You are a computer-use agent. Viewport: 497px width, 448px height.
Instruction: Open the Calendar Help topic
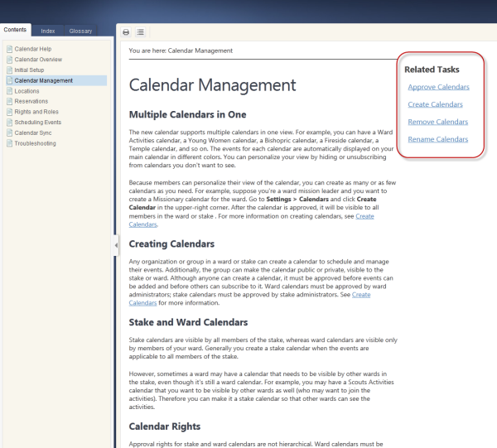coord(33,49)
